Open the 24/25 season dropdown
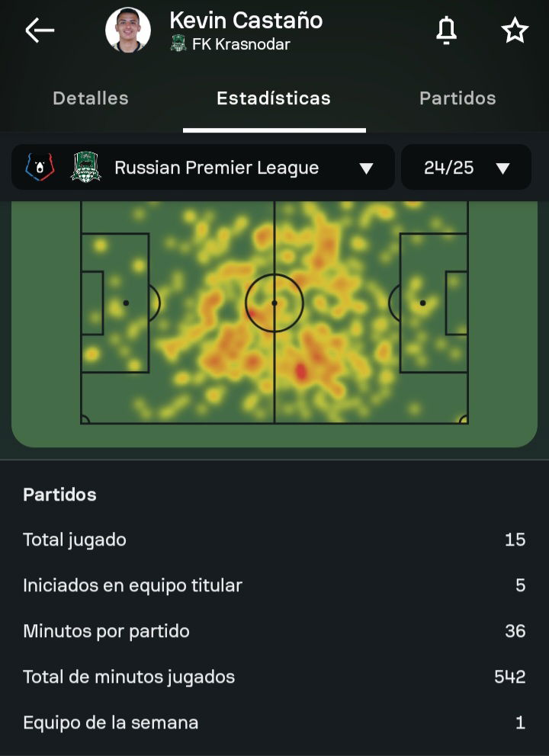549x756 pixels. point(466,167)
